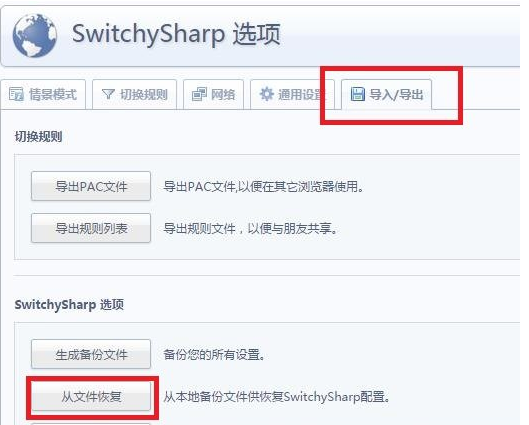The height and width of the screenshot is (425, 529).
Task: Switch to the 情景模式 tab
Action: tap(43, 95)
